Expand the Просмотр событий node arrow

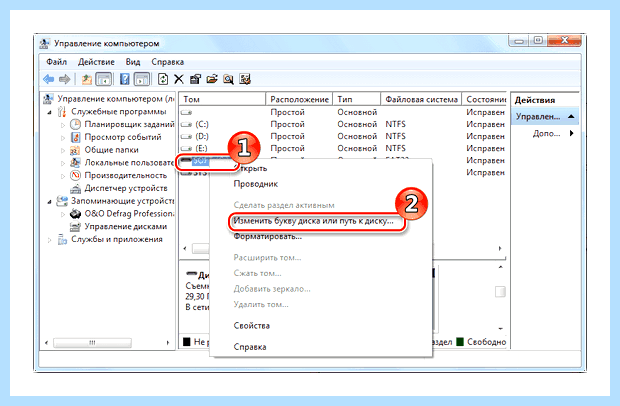pyautogui.click(x=63, y=138)
